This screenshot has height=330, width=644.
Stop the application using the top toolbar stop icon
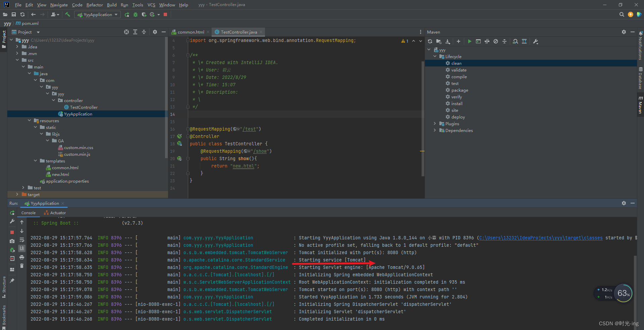click(165, 14)
